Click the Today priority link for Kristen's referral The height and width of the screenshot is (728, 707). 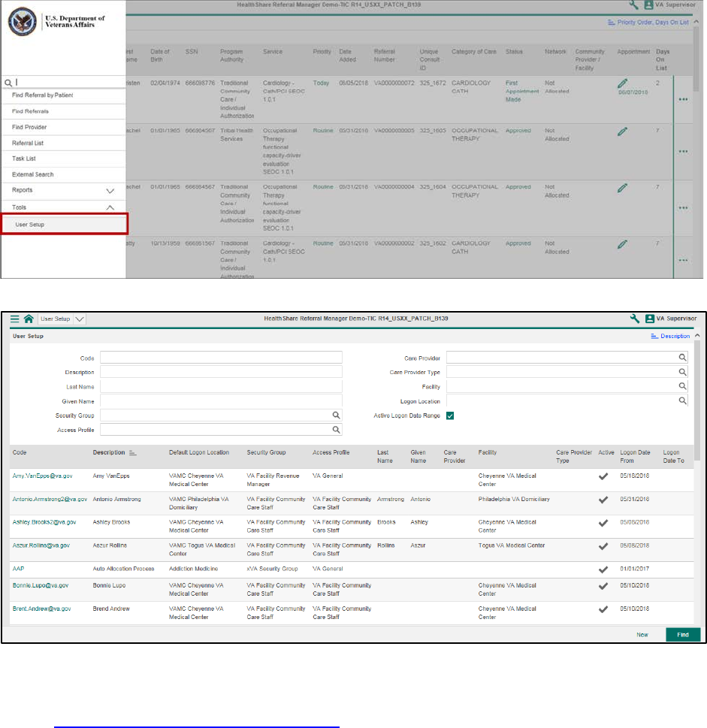coord(321,83)
